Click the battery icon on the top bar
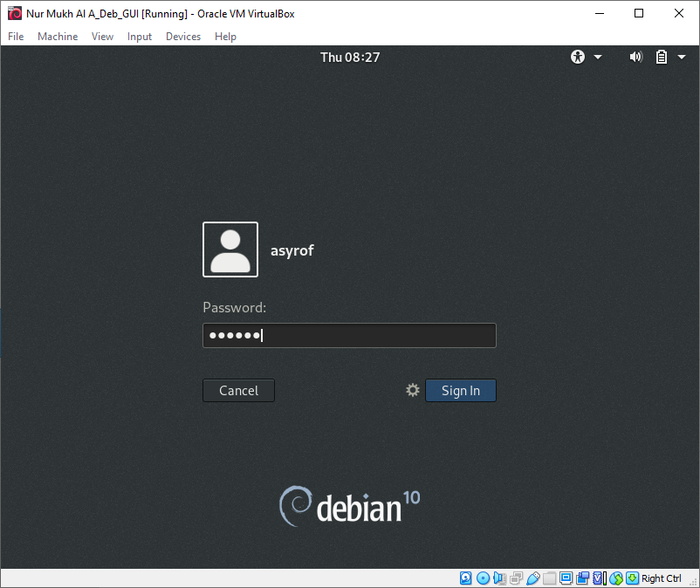This screenshot has height=588, width=700. coord(663,57)
